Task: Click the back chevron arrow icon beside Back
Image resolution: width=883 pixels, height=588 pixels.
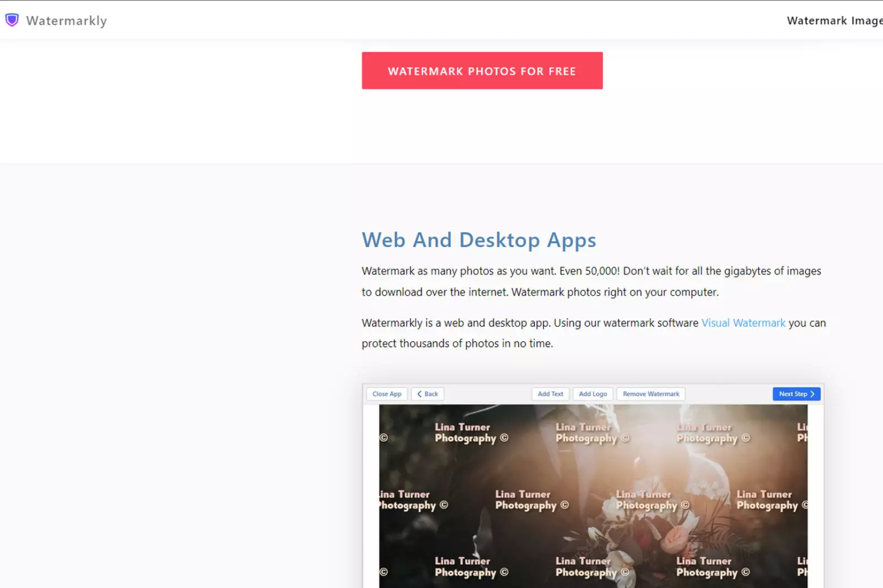Action: (x=419, y=393)
